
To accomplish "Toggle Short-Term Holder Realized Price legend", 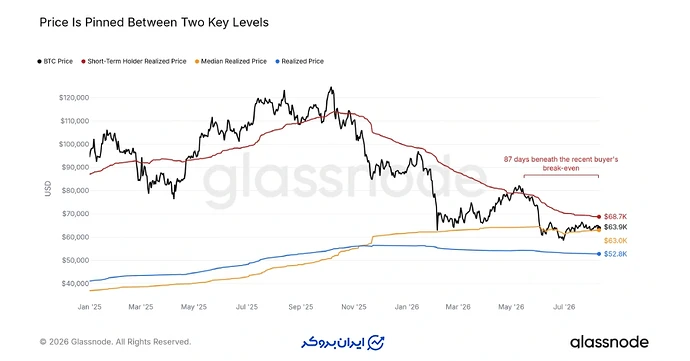I will [x=134, y=62].
